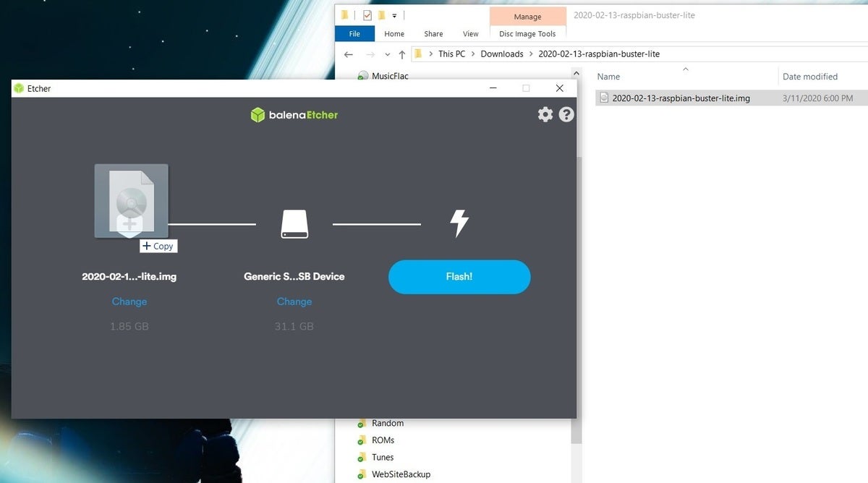Open Etcher settings gear icon
The width and height of the screenshot is (868, 483).
545,114
